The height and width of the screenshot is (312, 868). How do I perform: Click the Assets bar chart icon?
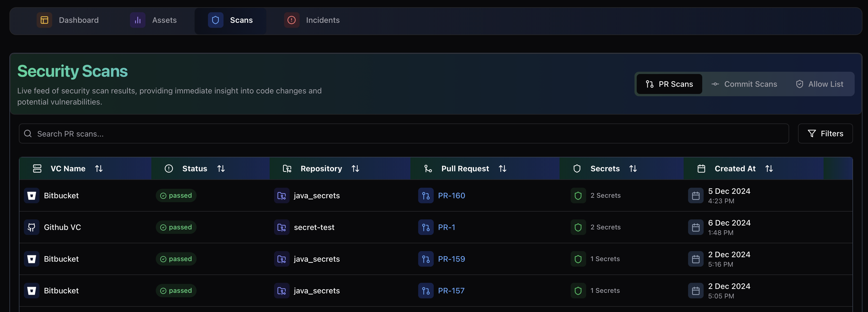[x=137, y=20]
